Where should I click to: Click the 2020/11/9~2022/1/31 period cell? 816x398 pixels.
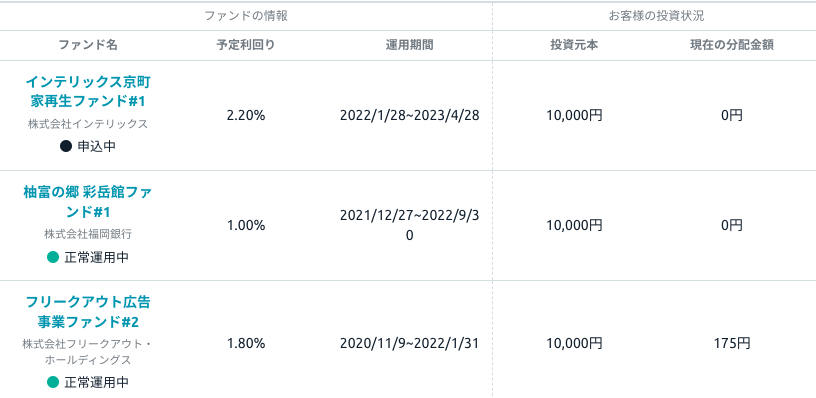point(410,343)
